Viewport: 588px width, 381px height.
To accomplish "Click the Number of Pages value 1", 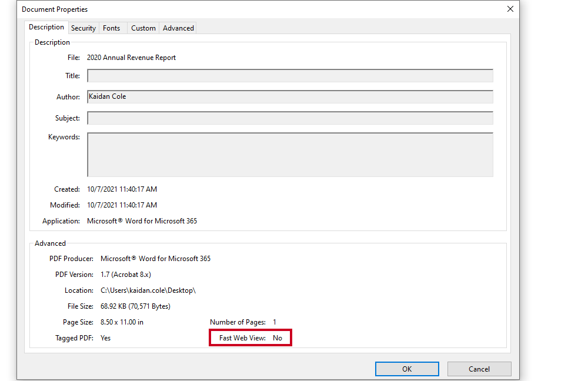I will click(275, 322).
